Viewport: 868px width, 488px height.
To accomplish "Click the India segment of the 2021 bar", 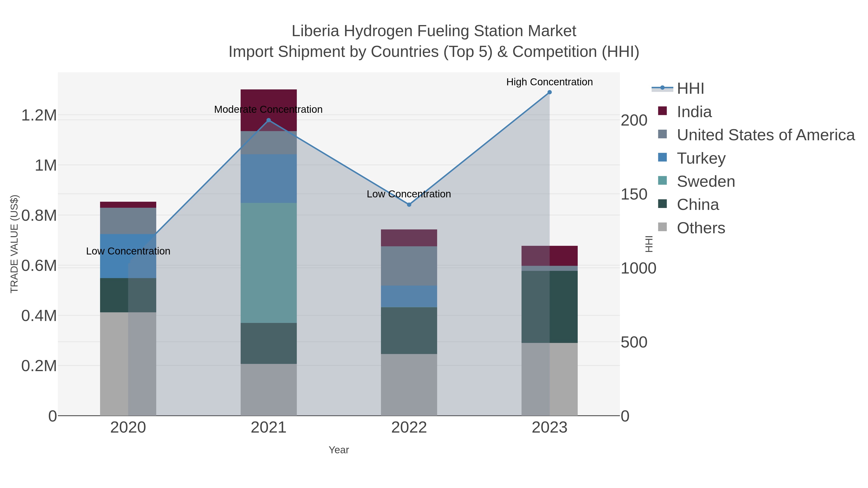I will click(x=269, y=110).
